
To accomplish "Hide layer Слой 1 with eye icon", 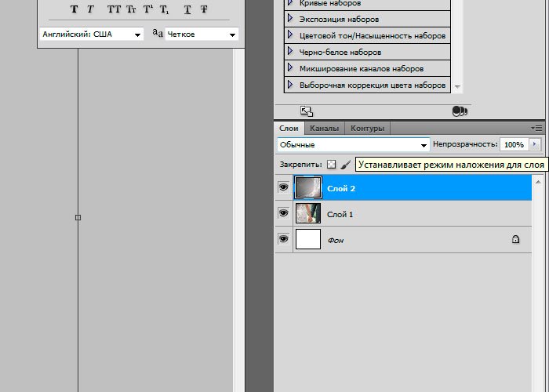I will tap(283, 214).
